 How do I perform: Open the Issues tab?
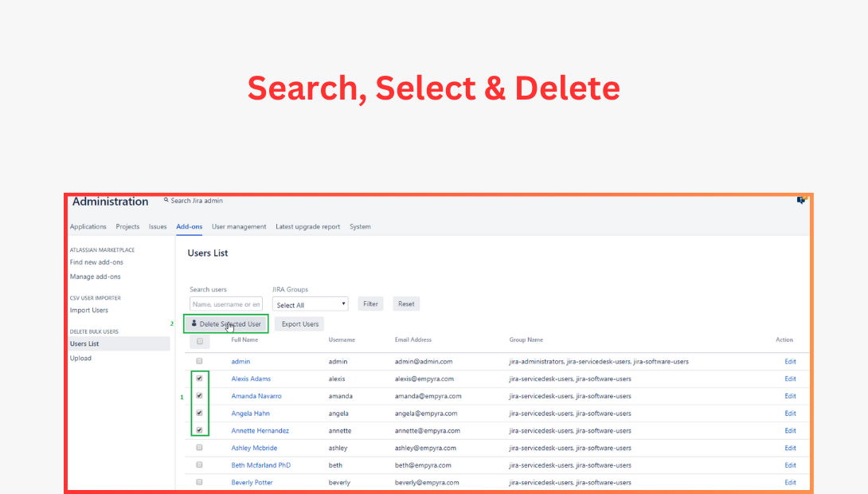[158, 226]
